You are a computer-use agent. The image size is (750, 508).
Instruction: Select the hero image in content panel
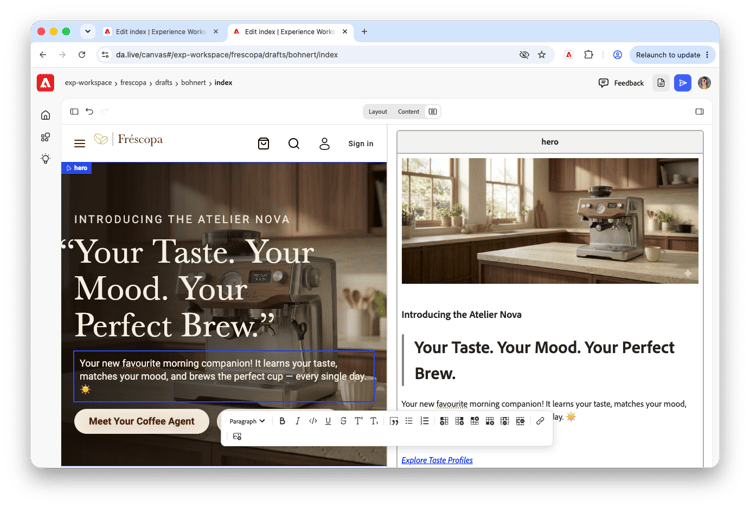point(550,221)
